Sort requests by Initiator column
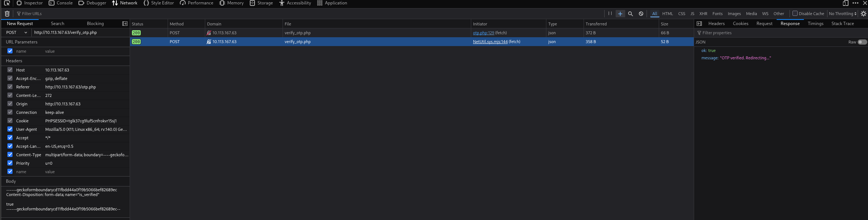Image resolution: width=868 pixels, height=220 pixels. 508,24
